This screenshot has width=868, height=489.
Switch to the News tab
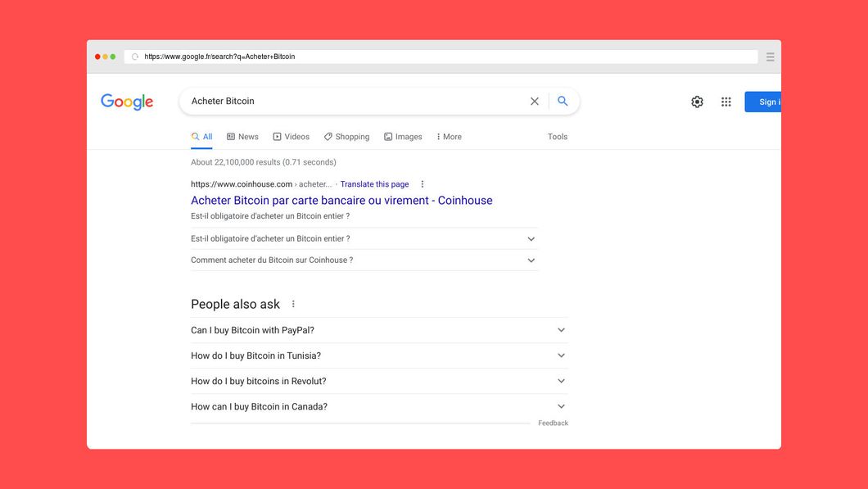(242, 137)
